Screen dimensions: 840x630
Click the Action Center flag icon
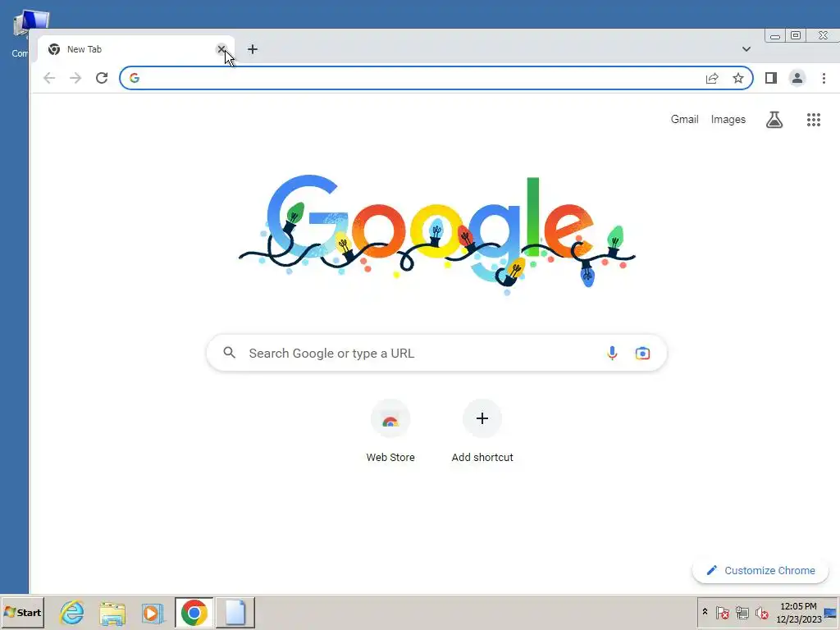pos(722,612)
